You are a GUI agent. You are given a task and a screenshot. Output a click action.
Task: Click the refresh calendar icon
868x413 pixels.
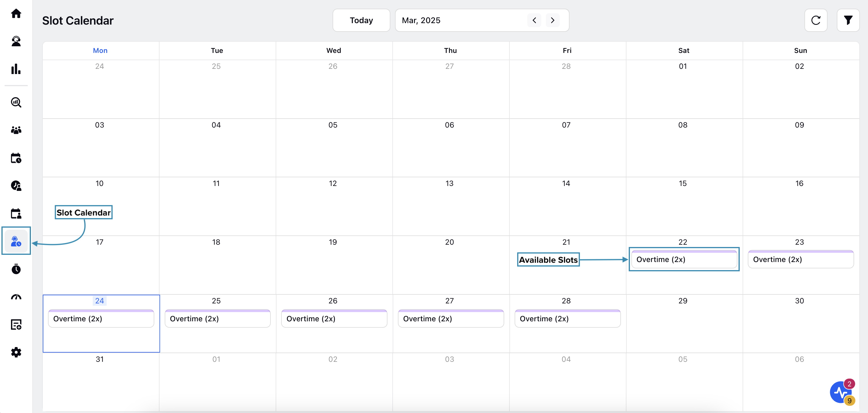click(816, 20)
